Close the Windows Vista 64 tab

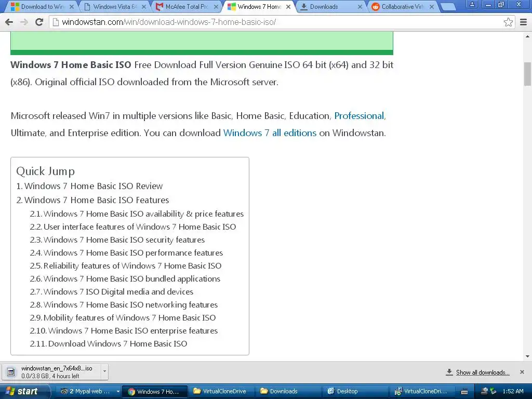144,7
